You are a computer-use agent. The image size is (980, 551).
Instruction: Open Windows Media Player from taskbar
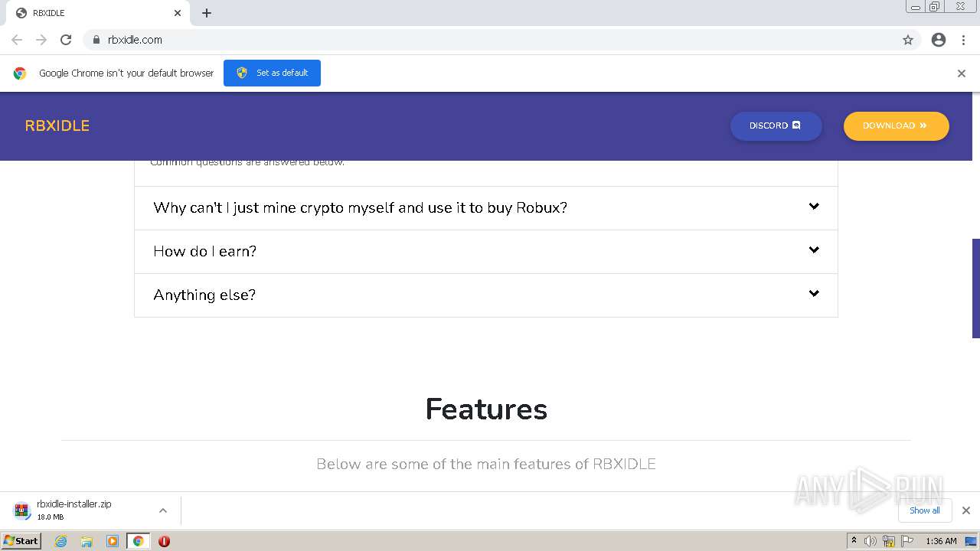(113, 541)
